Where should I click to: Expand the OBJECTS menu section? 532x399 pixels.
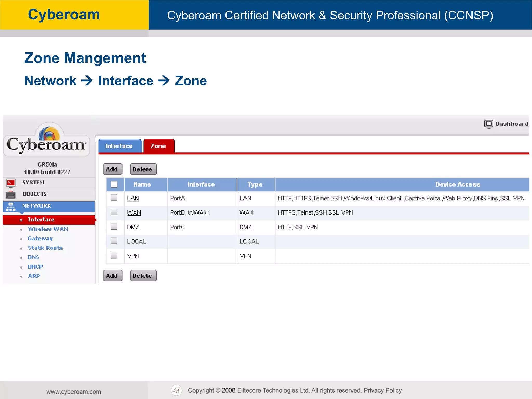pyautogui.click(x=49, y=194)
